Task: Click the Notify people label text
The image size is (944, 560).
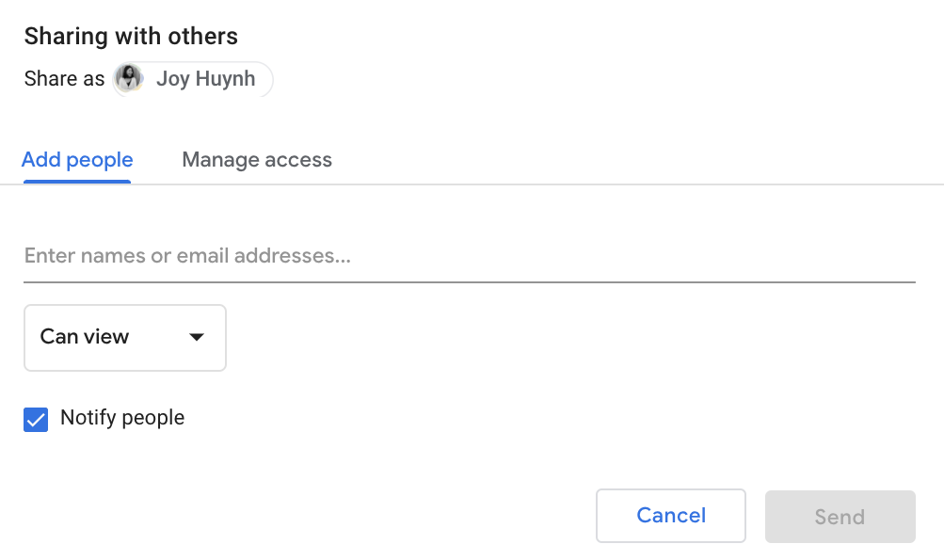Action: click(x=122, y=418)
